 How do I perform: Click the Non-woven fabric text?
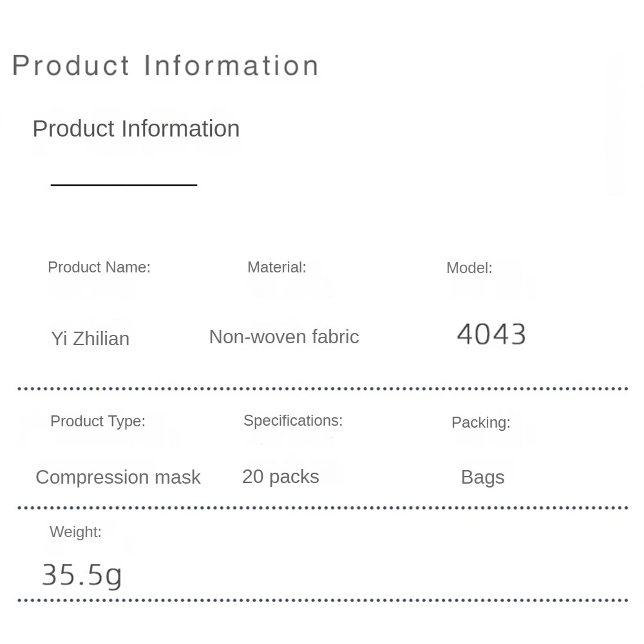tap(284, 337)
